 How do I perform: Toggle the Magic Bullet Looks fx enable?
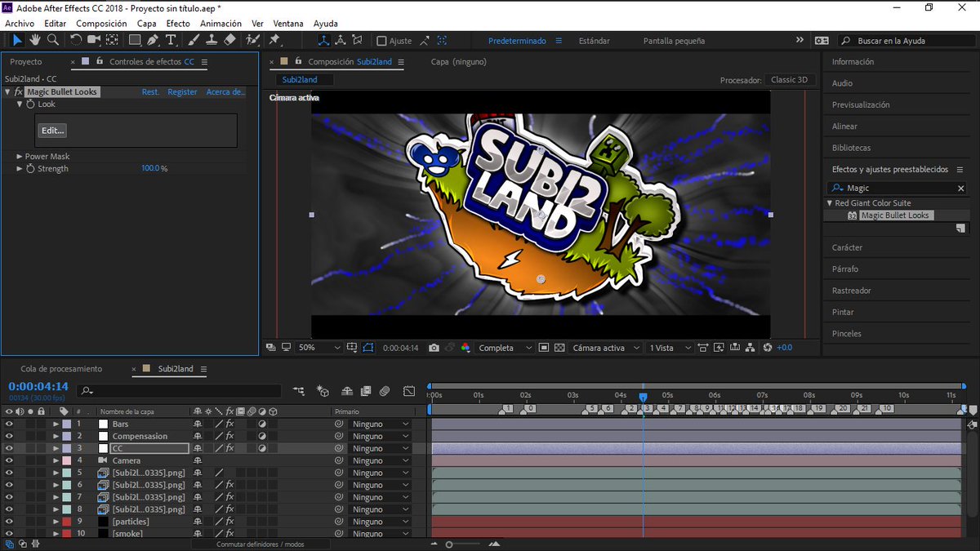click(18, 92)
